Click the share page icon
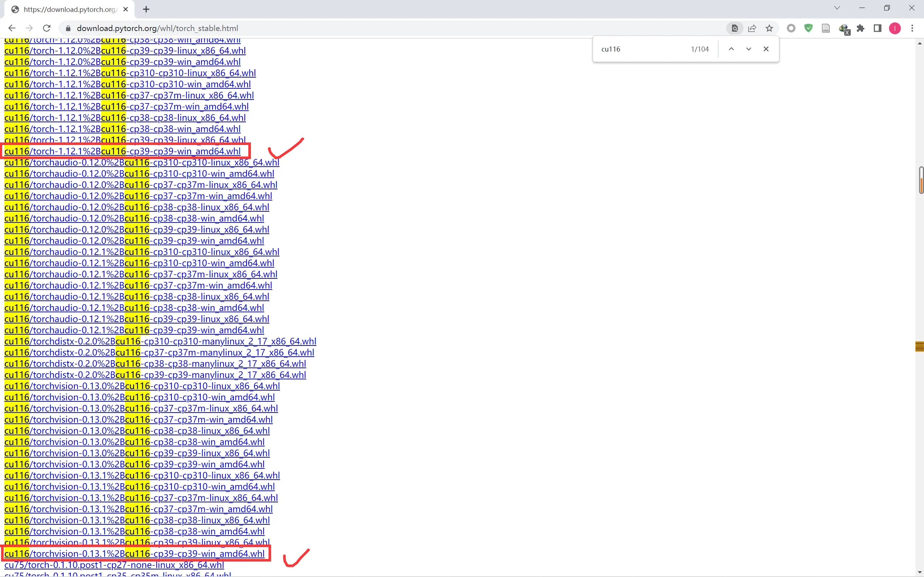The image size is (924, 577). tap(752, 28)
